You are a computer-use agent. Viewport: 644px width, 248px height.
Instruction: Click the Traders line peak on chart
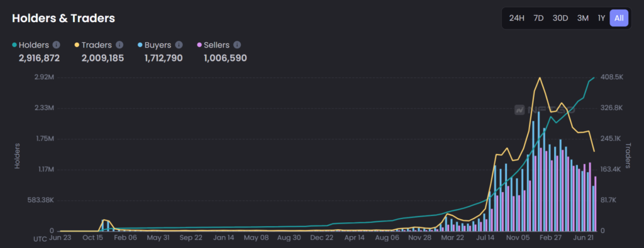coord(539,77)
